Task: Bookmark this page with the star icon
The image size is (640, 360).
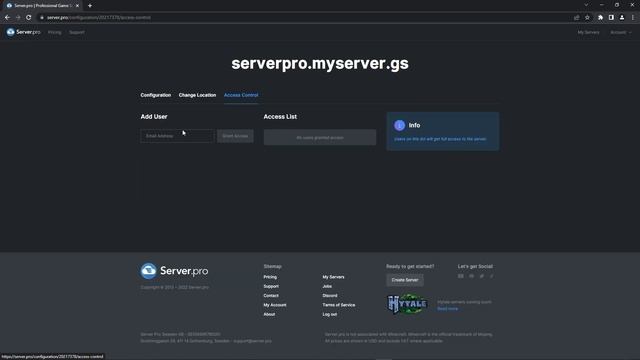Action: 587,18
